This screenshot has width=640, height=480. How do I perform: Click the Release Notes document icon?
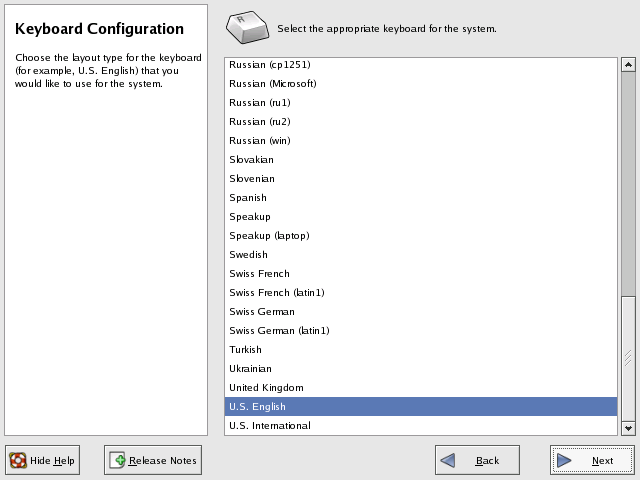(x=117, y=461)
